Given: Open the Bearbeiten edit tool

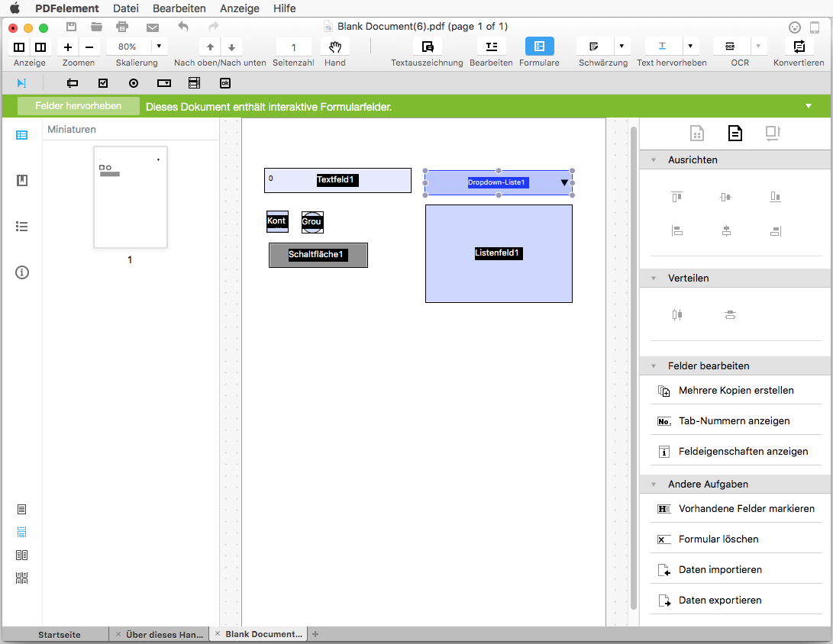Looking at the screenshot, I should click(x=492, y=47).
